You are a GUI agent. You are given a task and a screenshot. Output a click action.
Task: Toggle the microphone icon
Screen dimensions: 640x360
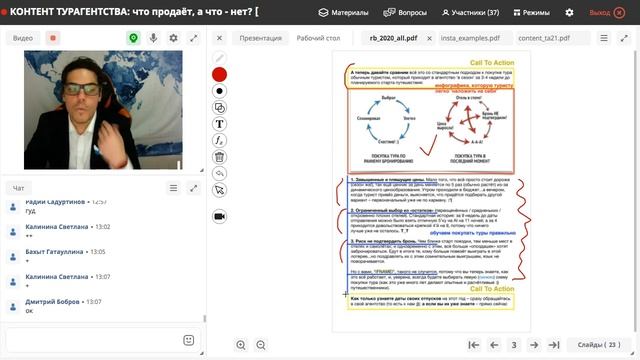pos(153,38)
